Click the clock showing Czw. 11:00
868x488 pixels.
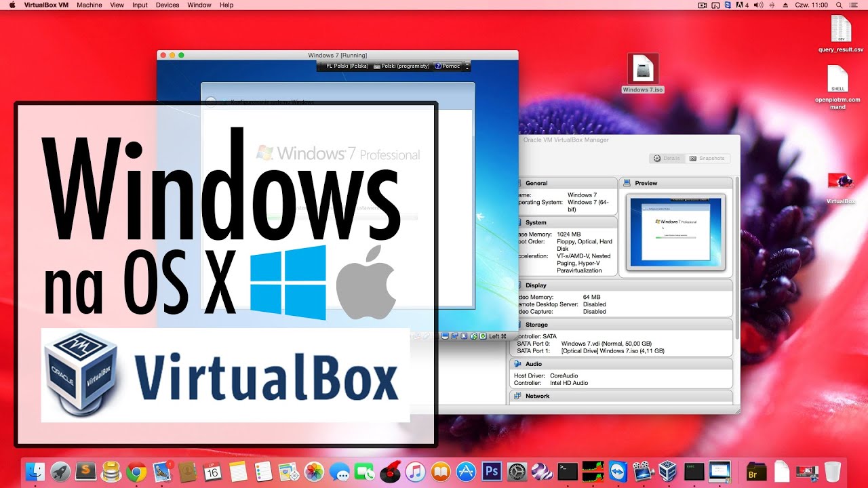(x=813, y=5)
